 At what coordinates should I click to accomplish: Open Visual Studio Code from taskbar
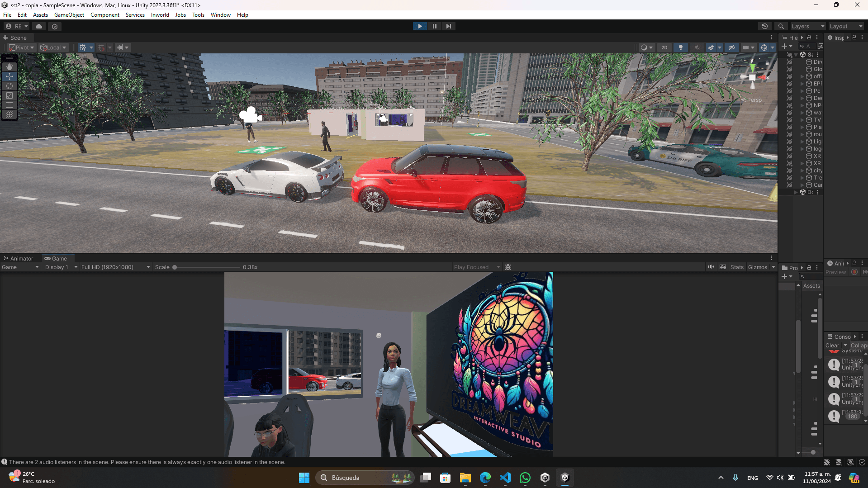click(505, 478)
